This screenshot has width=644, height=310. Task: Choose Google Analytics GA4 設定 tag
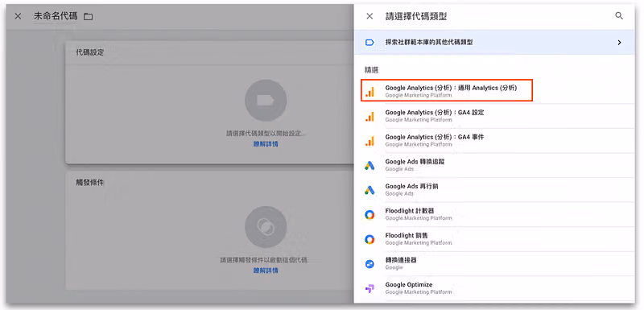pos(494,116)
